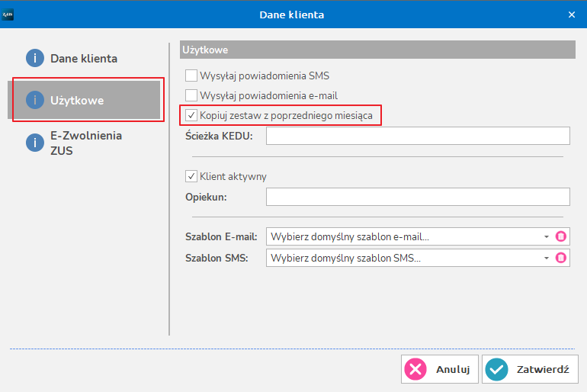Click the info icon beside Dane klienta

(35, 58)
